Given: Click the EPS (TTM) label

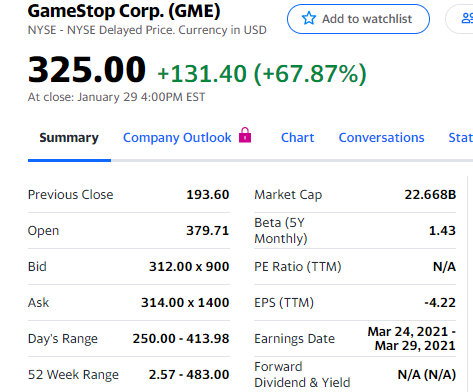Looking at the screenshot, I should (x=284, y=303).
